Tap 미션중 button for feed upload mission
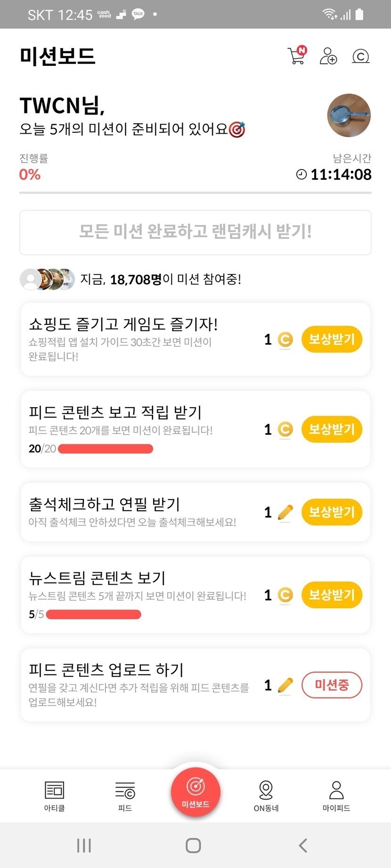The width and height of the screenshot is (391, 868). (332, 685)
